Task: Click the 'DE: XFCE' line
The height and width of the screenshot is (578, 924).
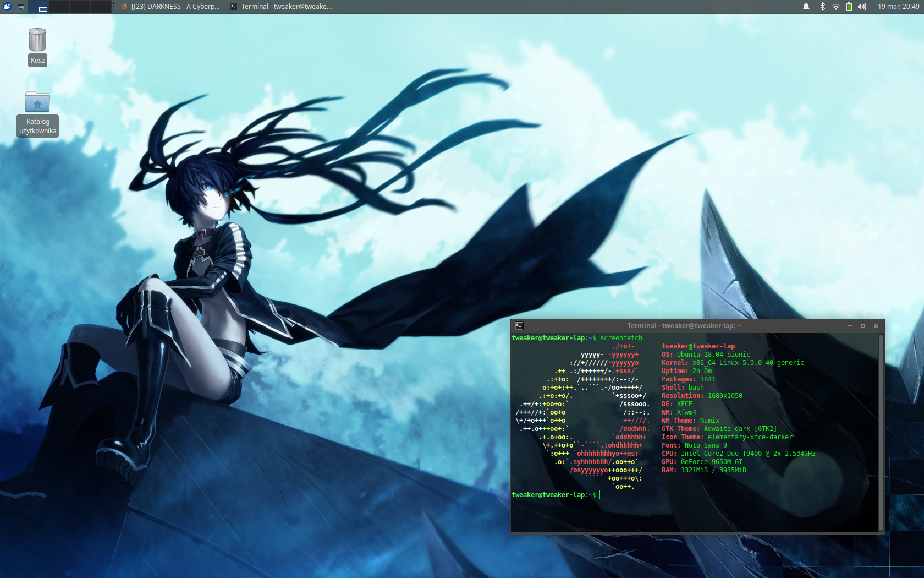Action: [677, 404]
